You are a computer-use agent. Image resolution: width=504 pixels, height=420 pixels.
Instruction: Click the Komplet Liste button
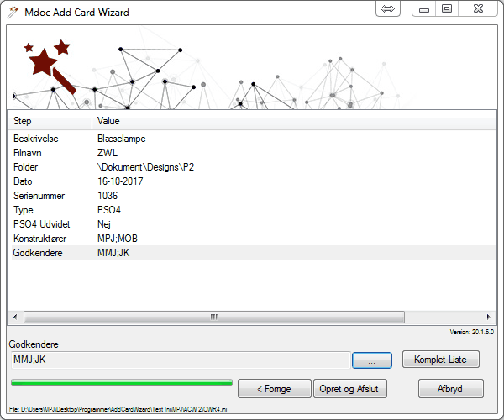click(440, 360)
